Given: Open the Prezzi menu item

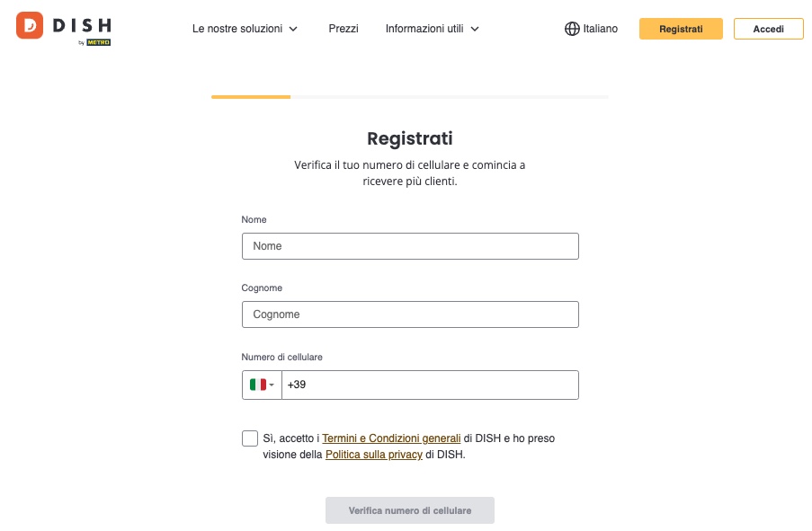Looking at the screenshot, I should [344, 29].
